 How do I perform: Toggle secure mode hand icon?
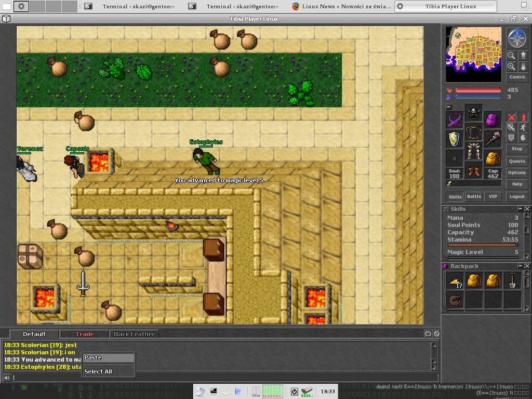[523, 138]
